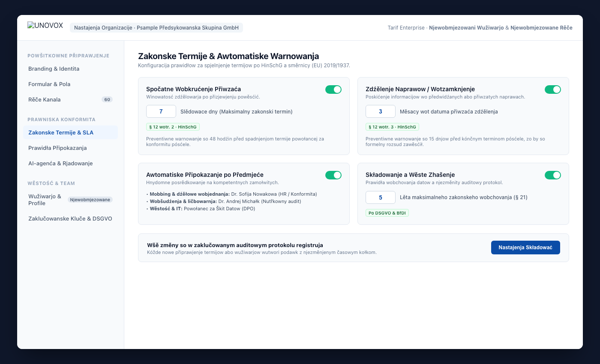Toggle Składowanje a Wěste Zhašenje switch
Screen dimensions: 600x364
[x=553, y=175]
